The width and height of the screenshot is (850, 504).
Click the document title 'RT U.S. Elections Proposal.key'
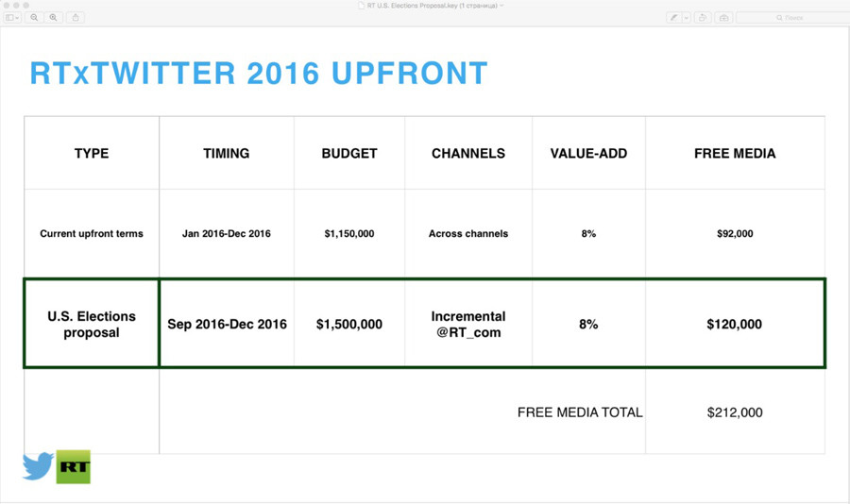(x=413, y=6)
